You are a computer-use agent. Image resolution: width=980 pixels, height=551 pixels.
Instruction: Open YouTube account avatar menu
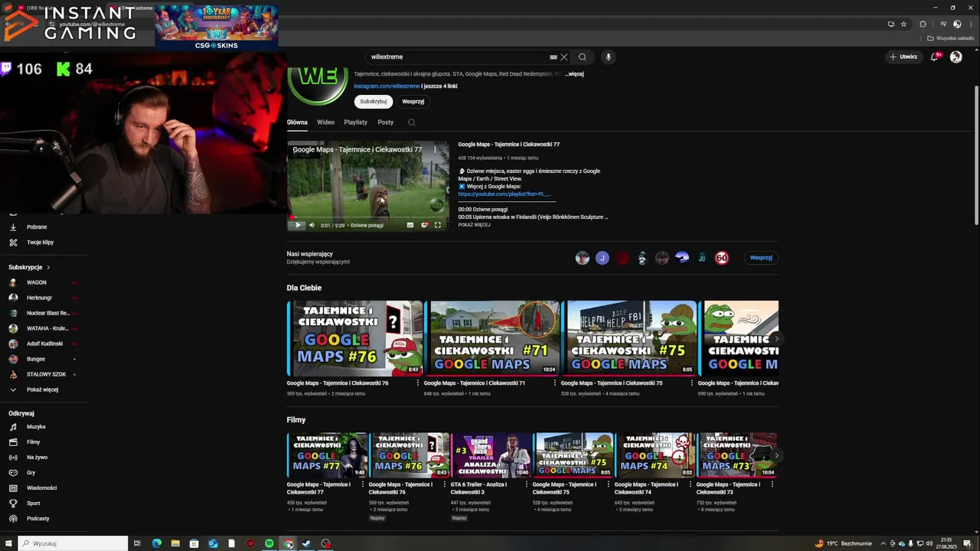click(956, 57)
